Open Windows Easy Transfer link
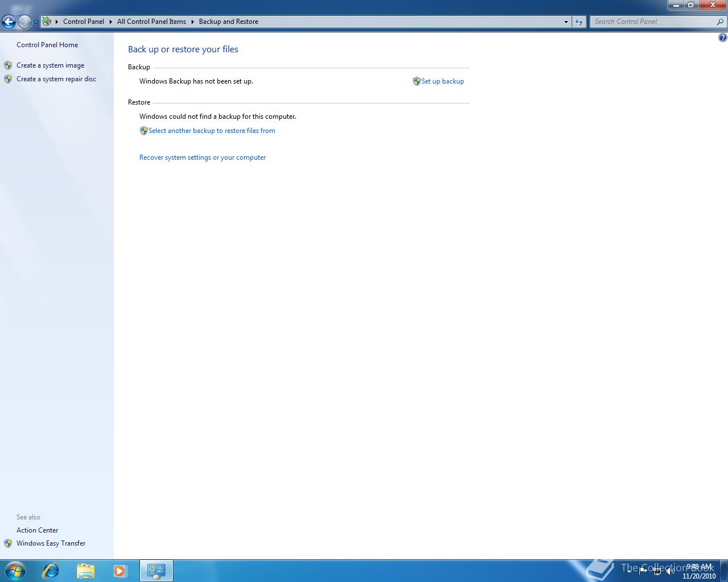Viewport: 728px width, 582px height. (51, 543)
